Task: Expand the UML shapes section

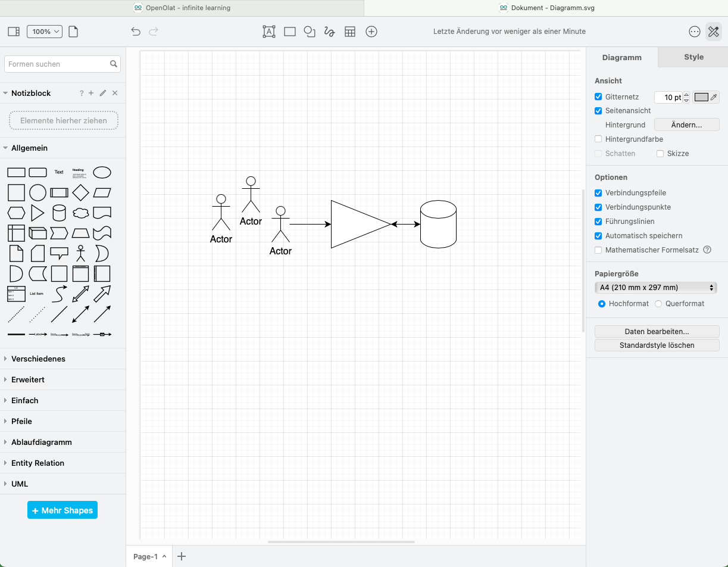Action: (x=20, y=484)
